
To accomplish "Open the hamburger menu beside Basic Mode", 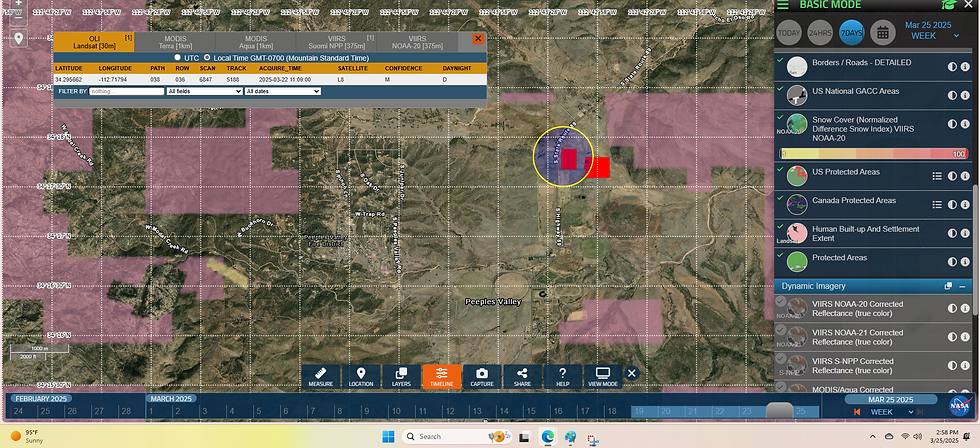I will click(782, 4).
